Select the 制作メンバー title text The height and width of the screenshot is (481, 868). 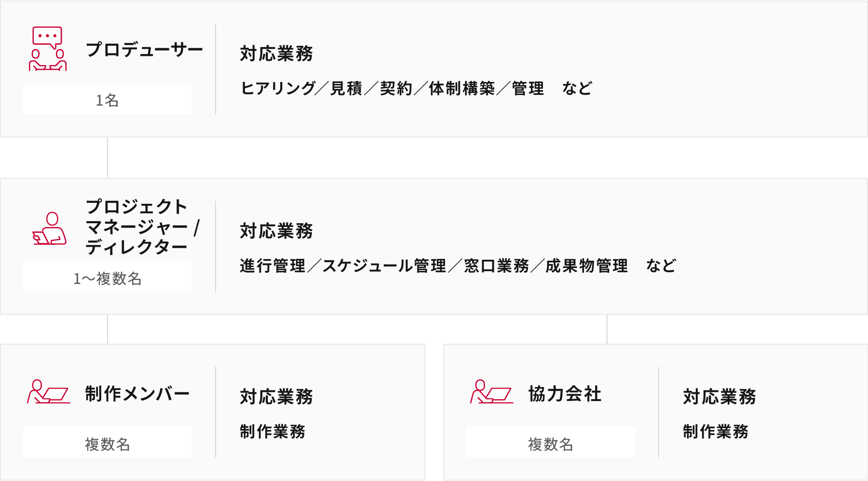[137, 394]
